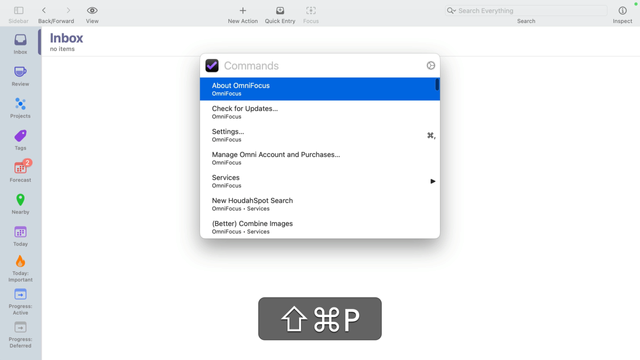
Task: Select the Nearby location perspective
Action: (20, 204)
